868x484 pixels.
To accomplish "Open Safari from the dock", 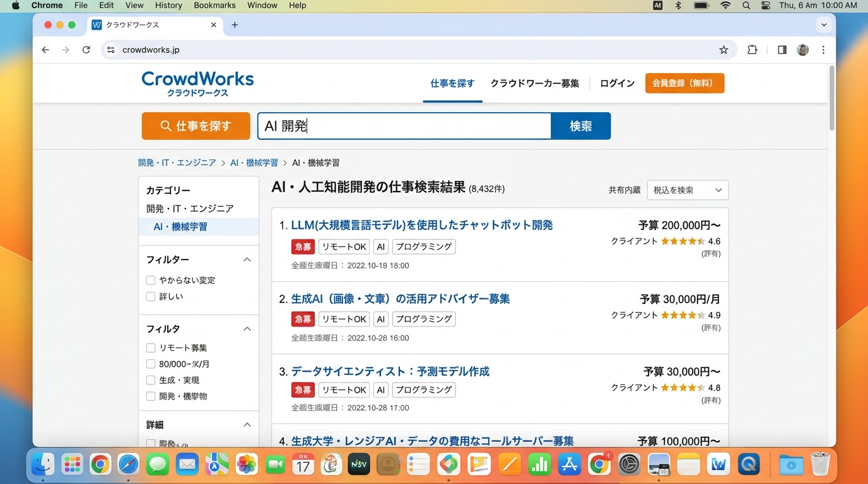I will [128, 465].
